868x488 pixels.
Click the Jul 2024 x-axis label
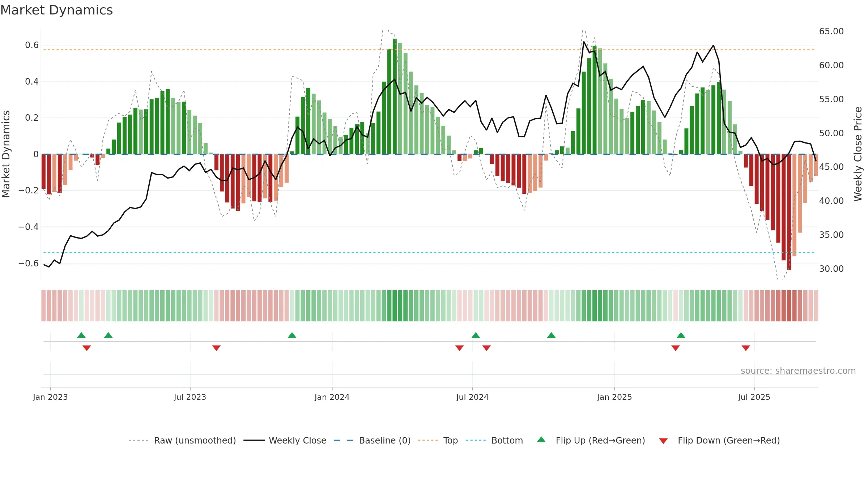472,397
